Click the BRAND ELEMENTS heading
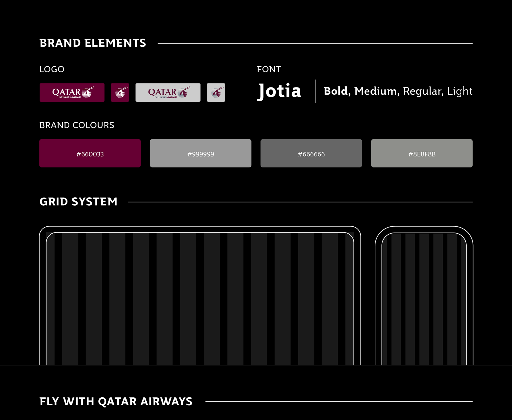The image size is (512, 420). click(93, 43)
